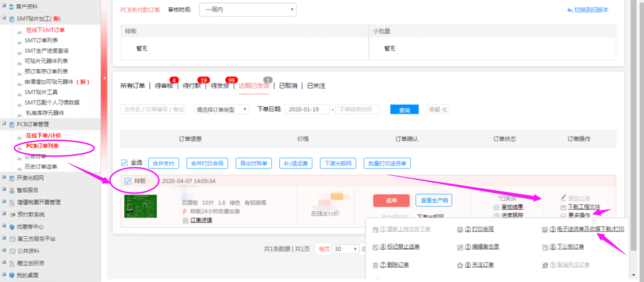The height and width of the screenshot is (282, 644).
Task: Click the blue 查询 search button
Action: [404, 110]
